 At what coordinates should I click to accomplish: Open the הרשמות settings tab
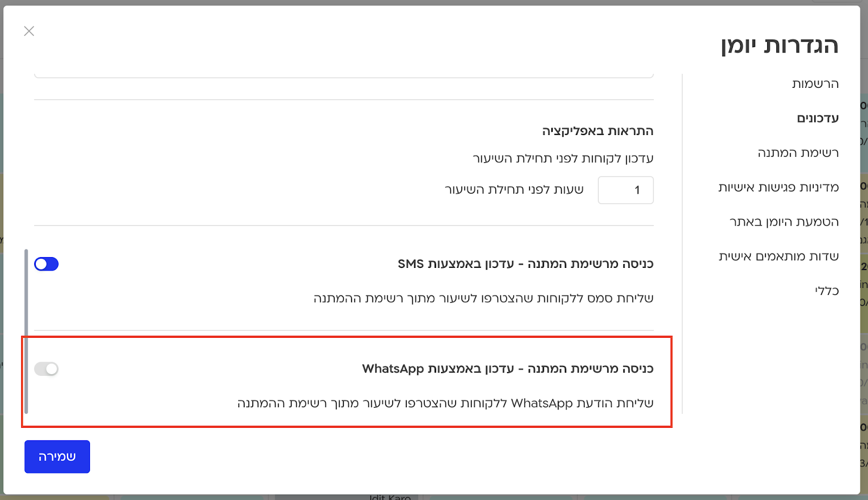(x=815, y=84)
